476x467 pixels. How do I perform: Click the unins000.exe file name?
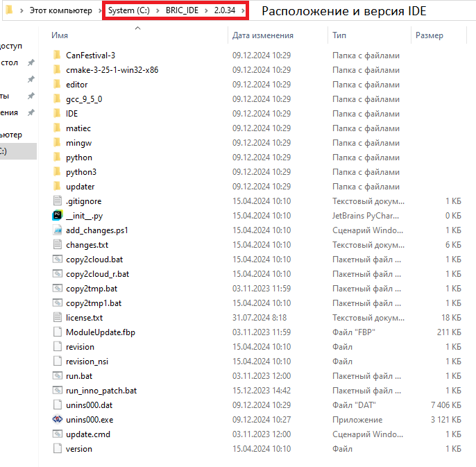tap(90, 420)
